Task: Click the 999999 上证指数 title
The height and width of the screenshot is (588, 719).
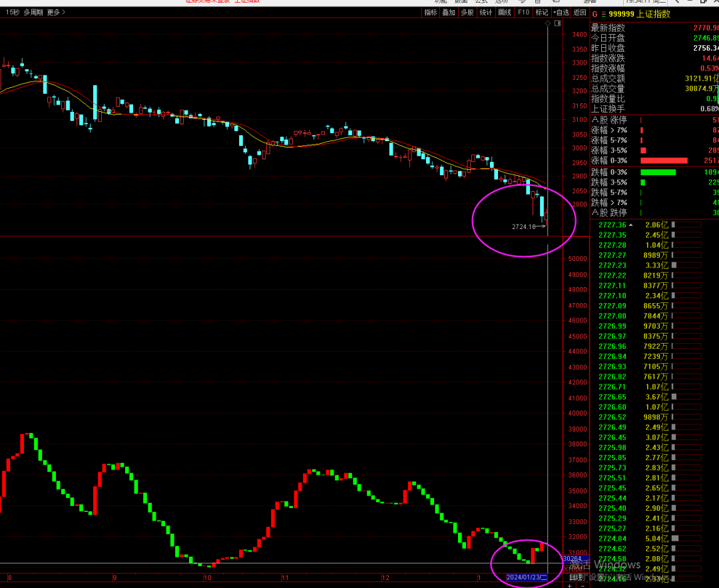Action: coord(639,14)
